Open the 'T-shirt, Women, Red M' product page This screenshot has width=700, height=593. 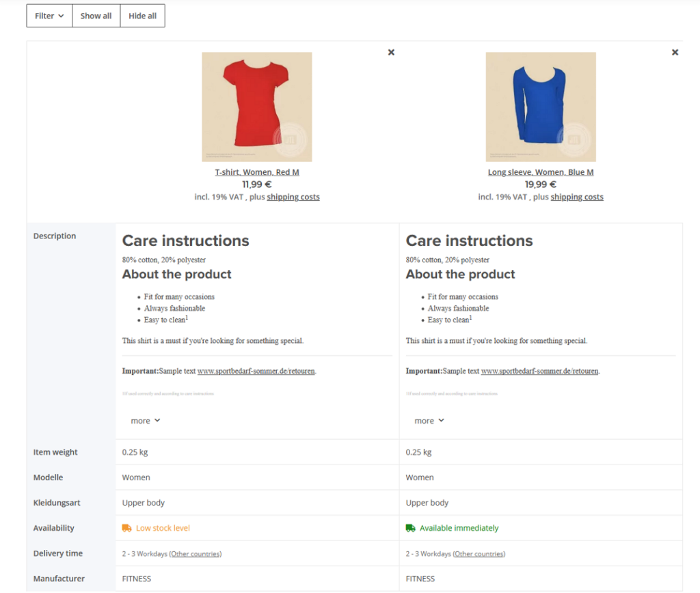[257, 171]
